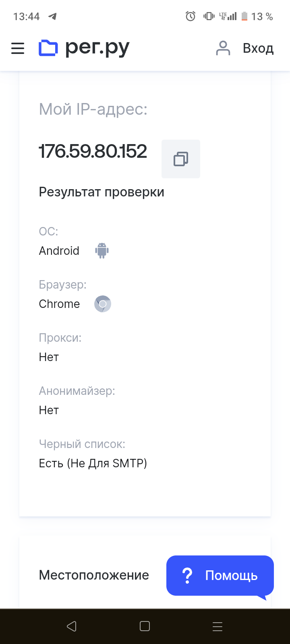Tap the Мой IP-адрес label
This screenshot has height=644, width=290.
click(93, 109)
